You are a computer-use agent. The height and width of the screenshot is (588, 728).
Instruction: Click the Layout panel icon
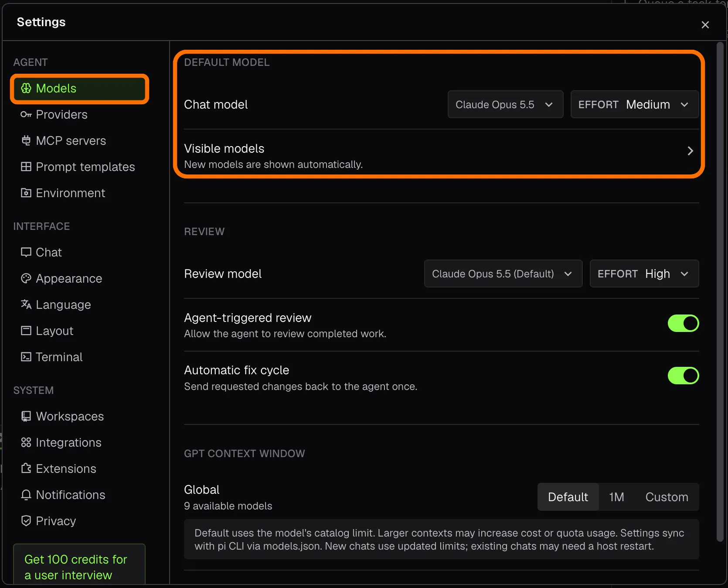click(26, 331)
